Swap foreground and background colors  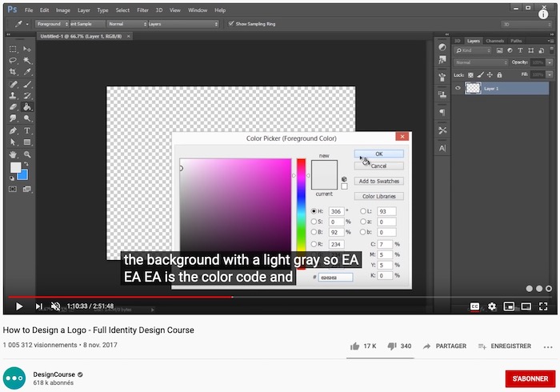pos(26,164)
